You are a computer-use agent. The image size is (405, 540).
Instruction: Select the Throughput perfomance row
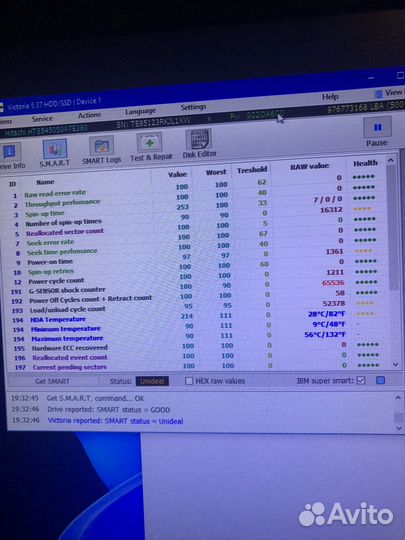coord(194,197)
